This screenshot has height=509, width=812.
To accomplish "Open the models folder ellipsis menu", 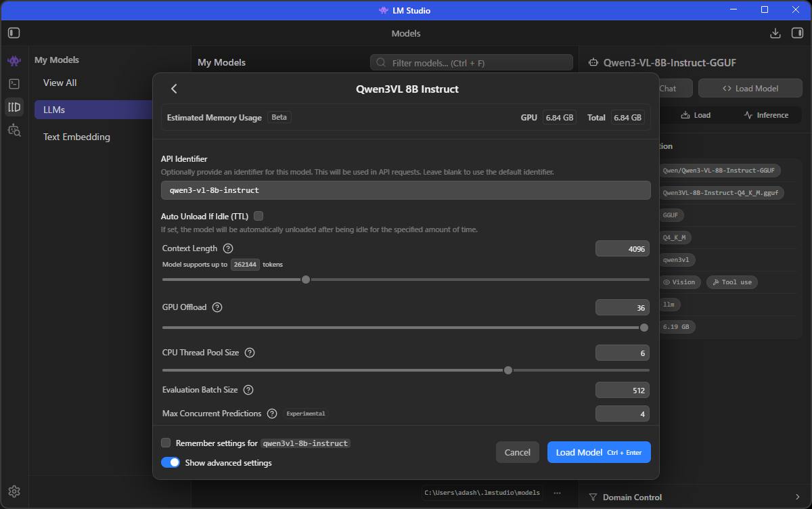I will pos(558,493).
